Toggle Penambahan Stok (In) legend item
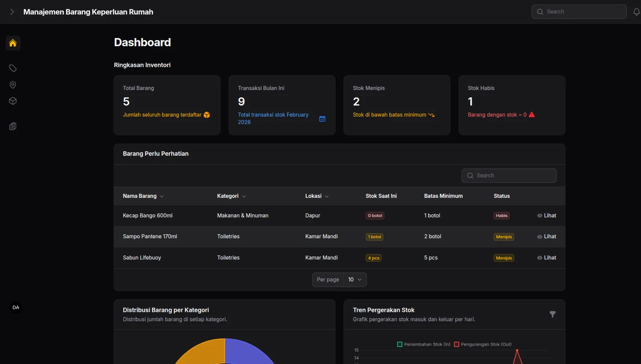Image resolution: width=641 pixels, height=364 pixels. (423, 344)
